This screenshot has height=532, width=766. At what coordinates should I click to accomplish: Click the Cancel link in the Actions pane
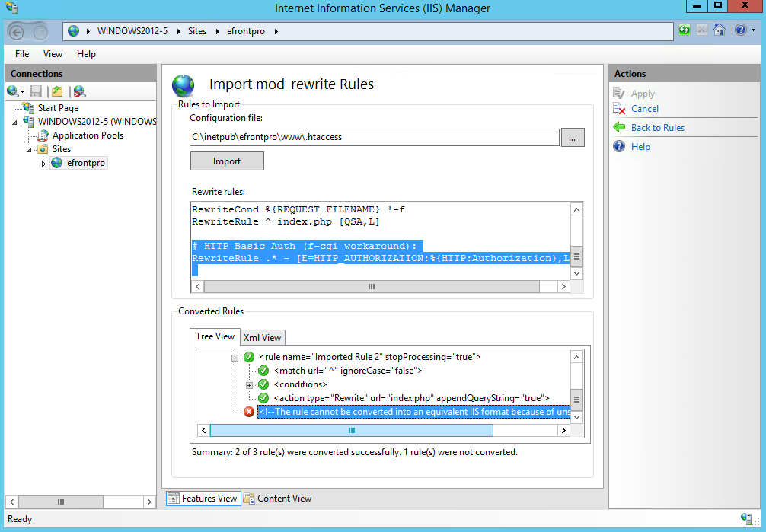point(644,108)
